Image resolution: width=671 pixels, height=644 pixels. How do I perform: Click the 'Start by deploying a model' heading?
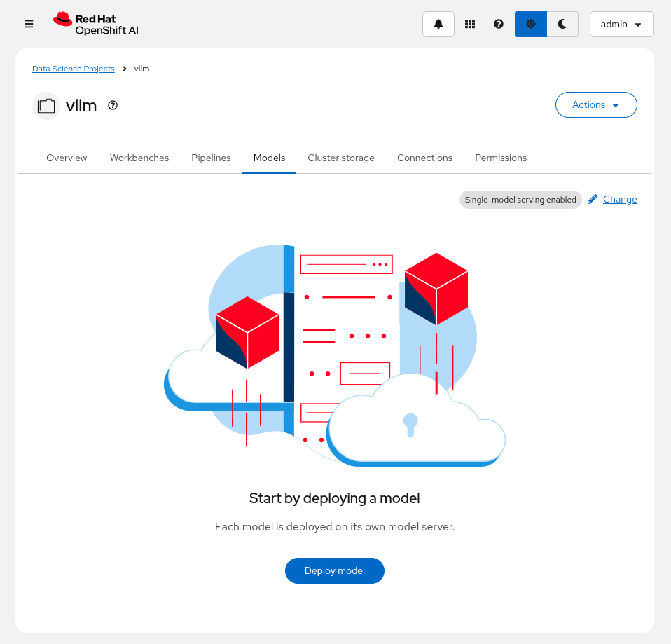tap(335, 498)
